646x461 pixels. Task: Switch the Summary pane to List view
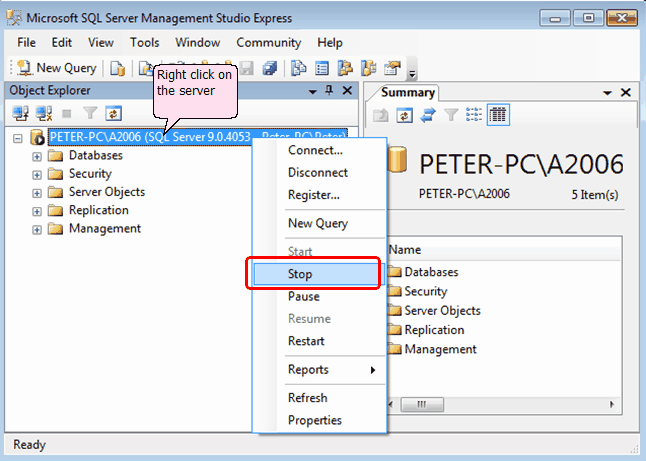point(474,115)
